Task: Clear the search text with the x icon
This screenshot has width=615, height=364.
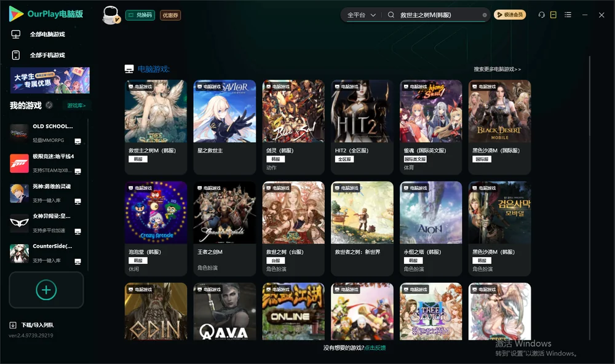Action: pos(485,15)
